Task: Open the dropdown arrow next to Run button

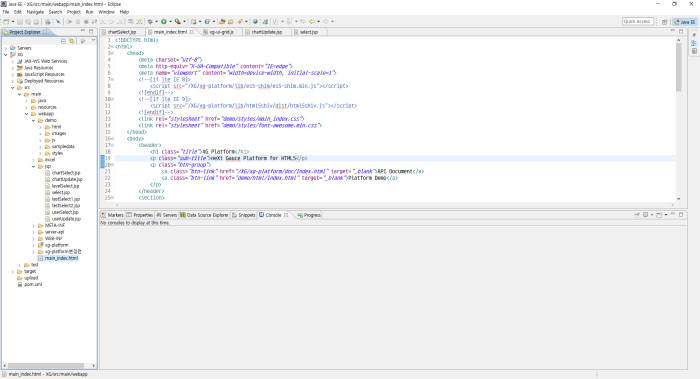Action: pyautogui.click(x=170, y=21)
